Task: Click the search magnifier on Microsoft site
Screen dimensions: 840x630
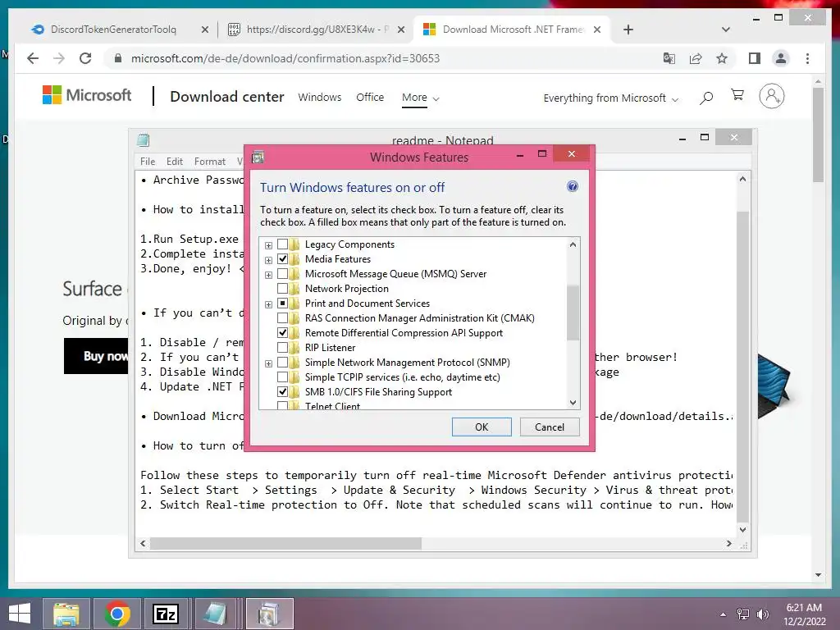Action: 706,98
